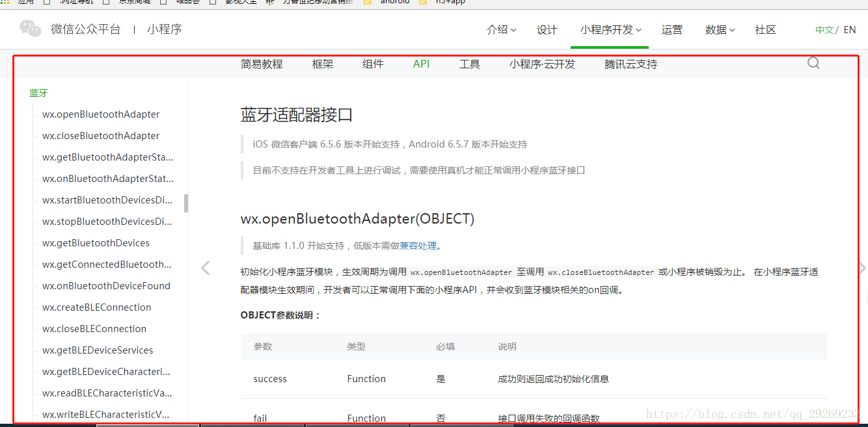This screenshot has width=868, height=427.
Task: Open wx.writeBLECharacteristicV... sidebar entry
Action: [106, 415]
